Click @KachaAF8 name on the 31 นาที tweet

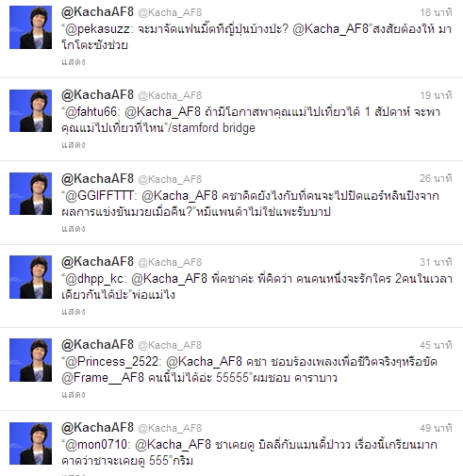coord(97,262)
